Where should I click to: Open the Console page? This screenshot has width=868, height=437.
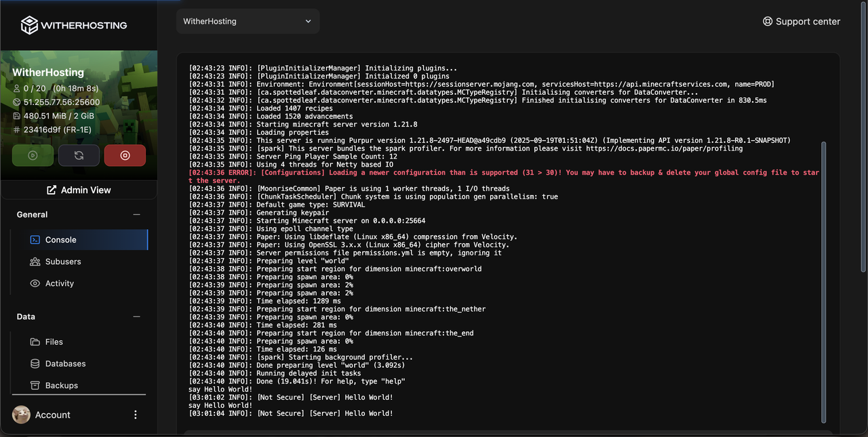[79, 240]
